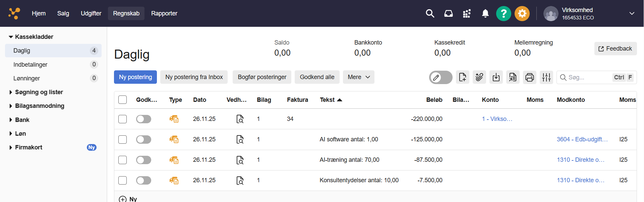Open column settings sliders icon
644x202 pixels.
pos(546,77)
